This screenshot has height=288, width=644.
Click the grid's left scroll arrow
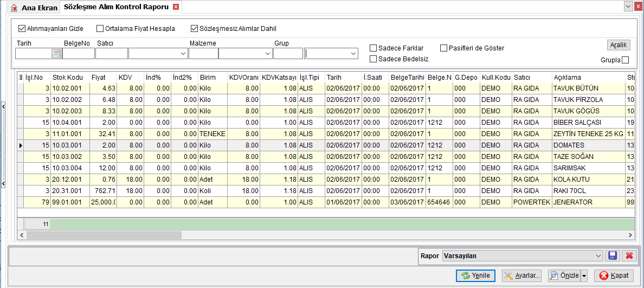(x=21, y=235)
